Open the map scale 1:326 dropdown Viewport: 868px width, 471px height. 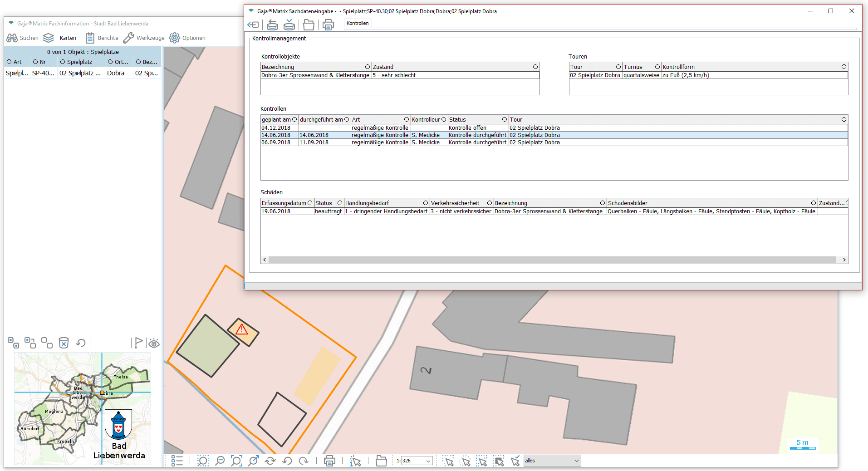point(428,461)
